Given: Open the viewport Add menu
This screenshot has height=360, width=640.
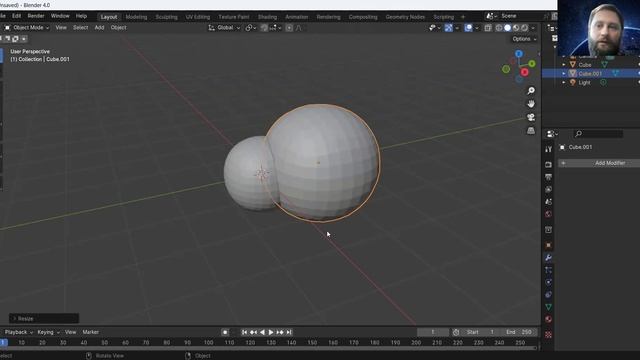Looking at the screenshot, I should coord(99,28).
